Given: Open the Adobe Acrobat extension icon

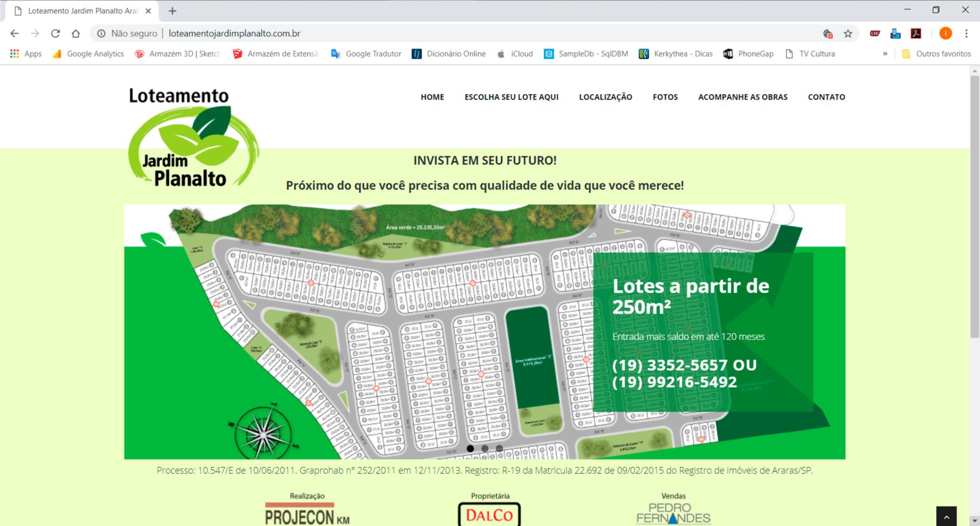Looking at the screenshot, I should 916,34.
